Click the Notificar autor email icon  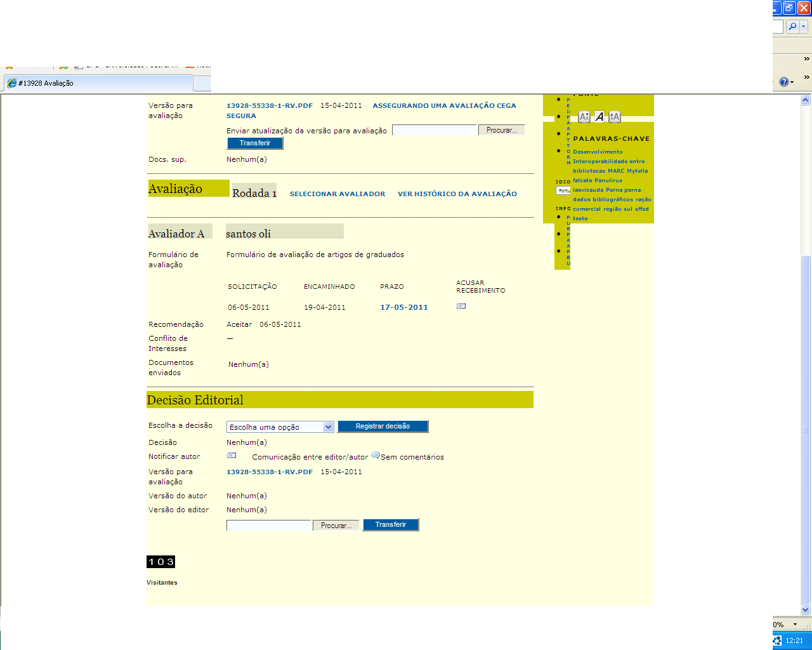pos(232,455)
